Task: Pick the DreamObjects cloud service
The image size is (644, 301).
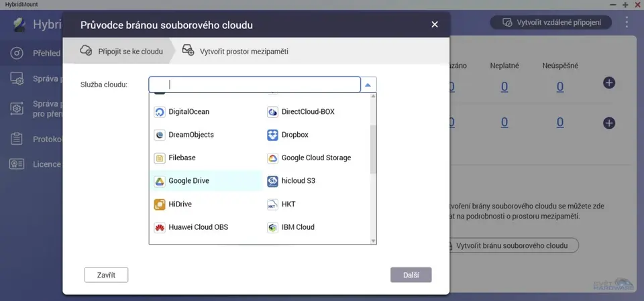Action: click(191, 135)
